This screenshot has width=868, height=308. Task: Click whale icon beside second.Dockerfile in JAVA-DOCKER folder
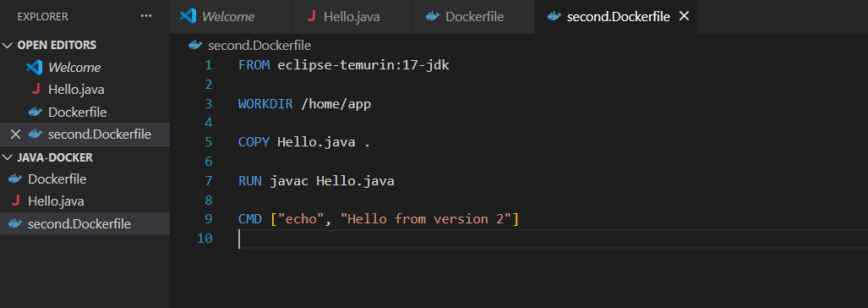coord(15,223)
